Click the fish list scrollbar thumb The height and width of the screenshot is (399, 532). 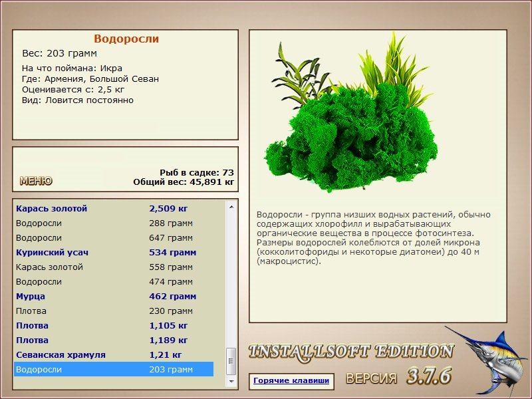pyautogui.click(x=231, y=361)
